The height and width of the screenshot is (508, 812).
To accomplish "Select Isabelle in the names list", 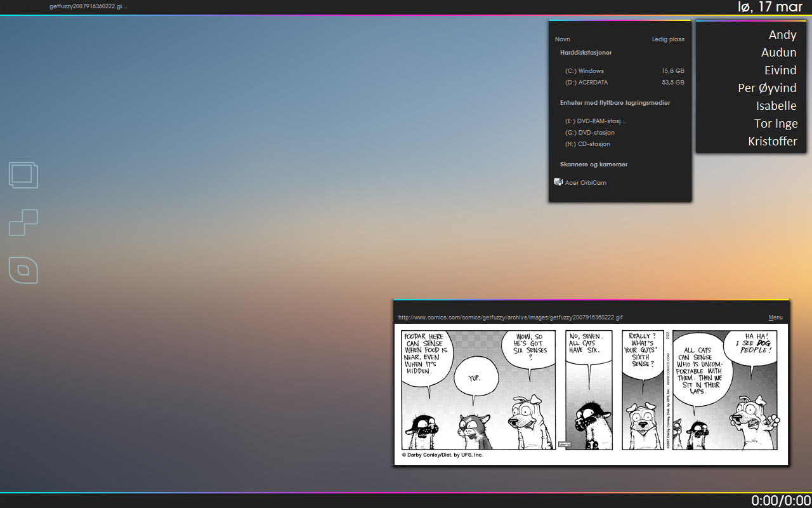I will point(776,106).
